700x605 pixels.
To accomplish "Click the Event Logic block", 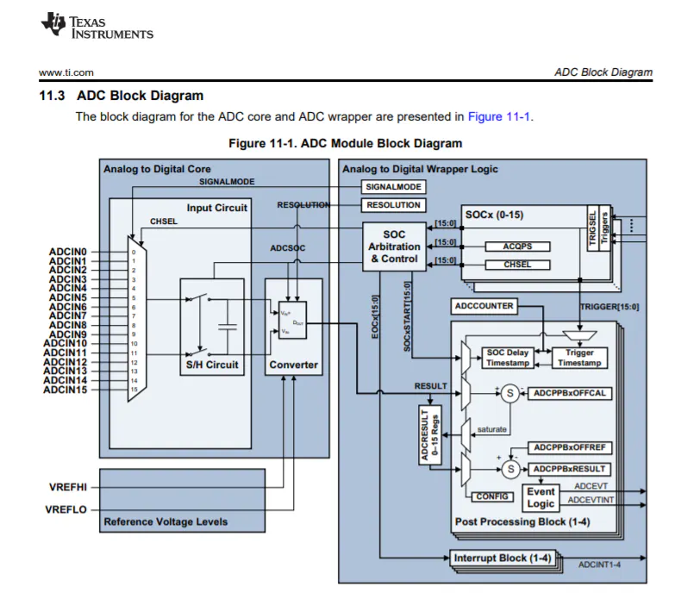I will (541, 498).
